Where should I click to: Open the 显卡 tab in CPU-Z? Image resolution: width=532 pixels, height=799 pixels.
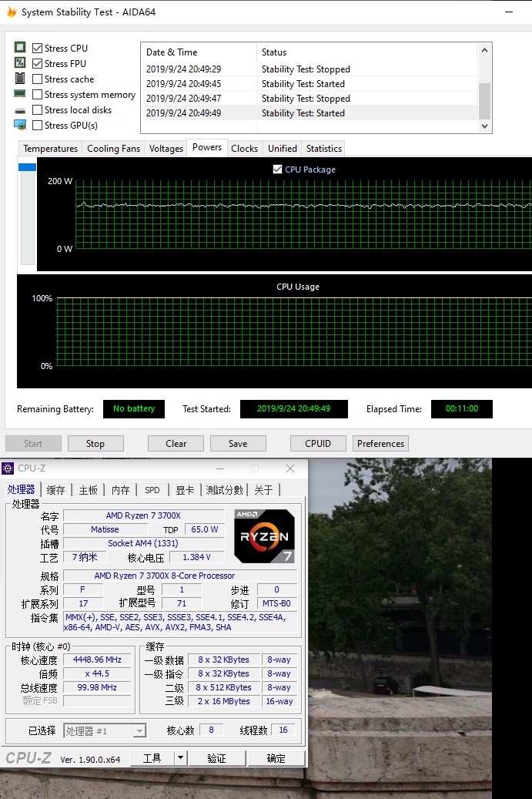tap(185, 490)
